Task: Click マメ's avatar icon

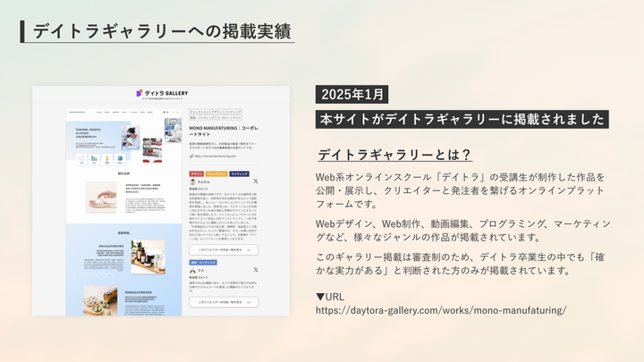Action: point(192,270)
